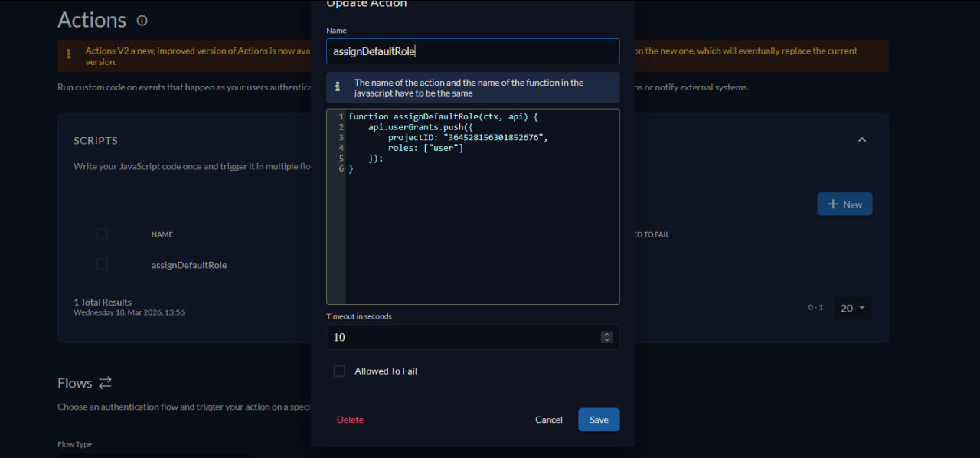The width and height of the screenshot is (980, 458).
Task: Delete the action via Delete button
Action: coord(350,420)
